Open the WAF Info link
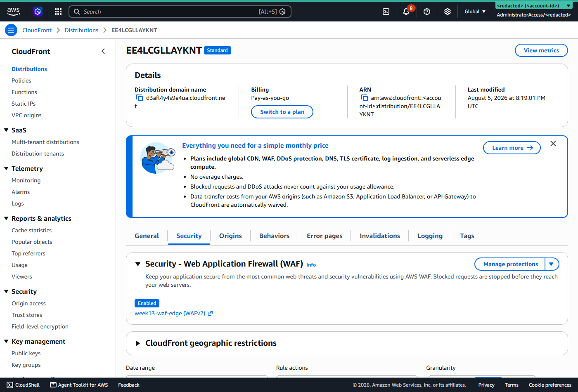The width and height of the screenshot is (578, 392). coord(311,265)
